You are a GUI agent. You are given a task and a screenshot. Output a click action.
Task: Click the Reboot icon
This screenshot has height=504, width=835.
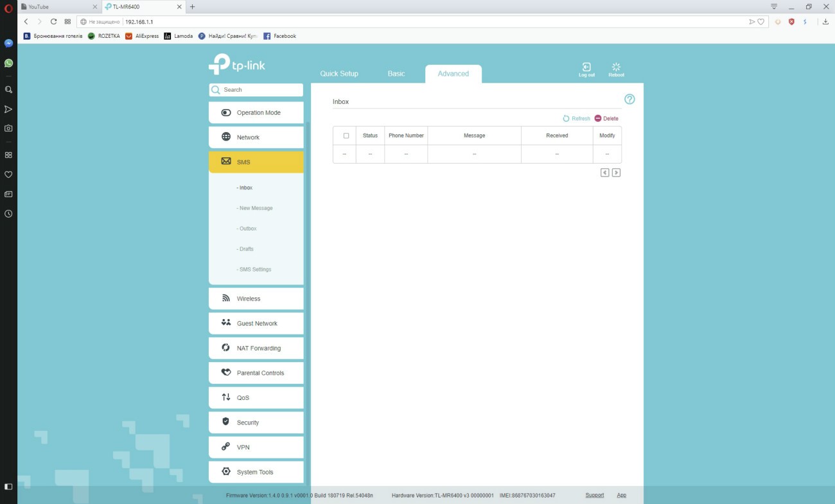(x=616, y=67)
